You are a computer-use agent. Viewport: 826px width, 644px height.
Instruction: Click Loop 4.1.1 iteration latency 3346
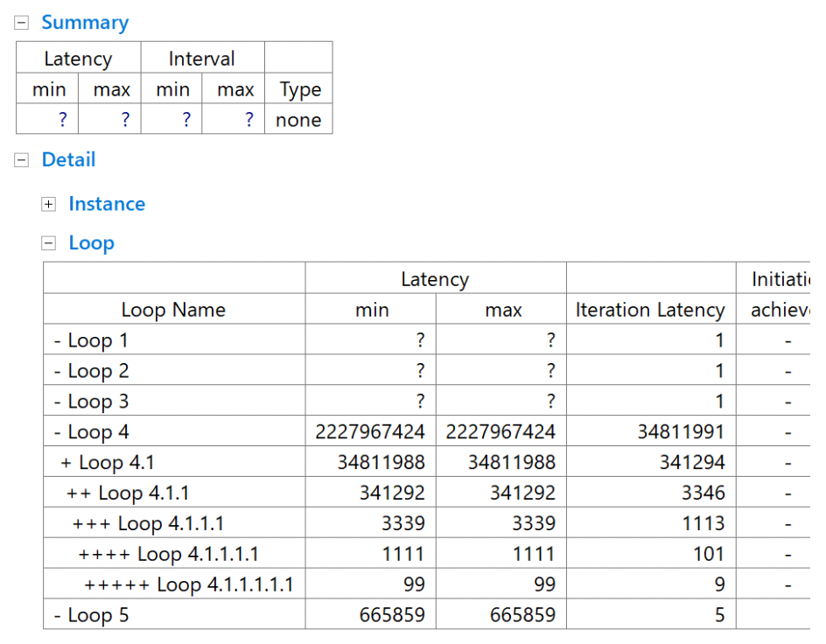coord(703,493)
